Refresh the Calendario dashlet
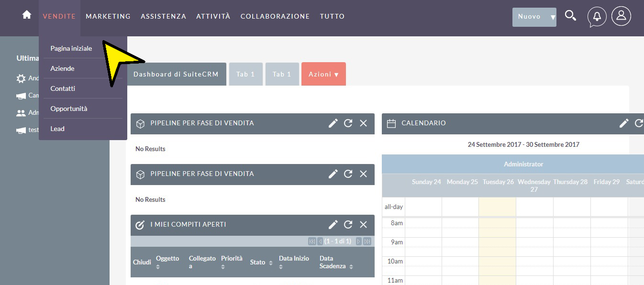 (x=639, y=123)
